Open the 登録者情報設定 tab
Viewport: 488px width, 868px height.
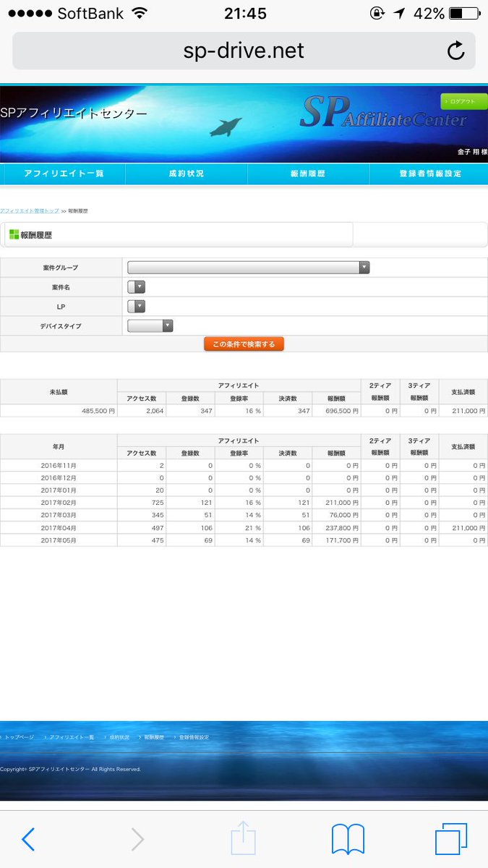tap(429, 174)
